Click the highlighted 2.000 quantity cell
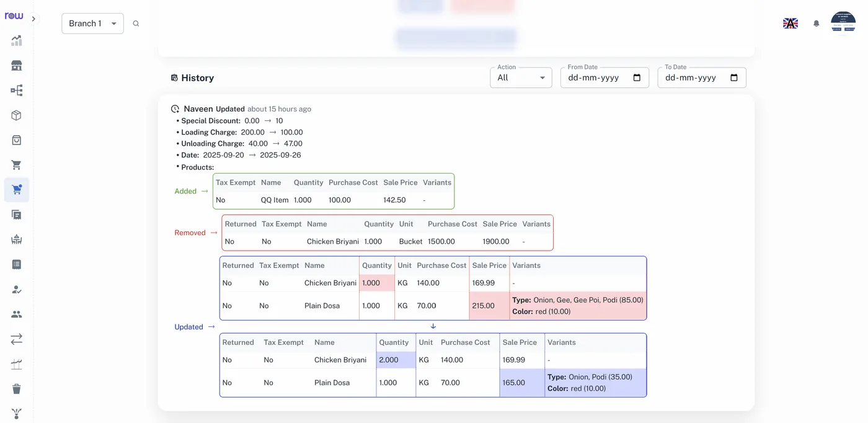868x423 pixels. [396, 360]
